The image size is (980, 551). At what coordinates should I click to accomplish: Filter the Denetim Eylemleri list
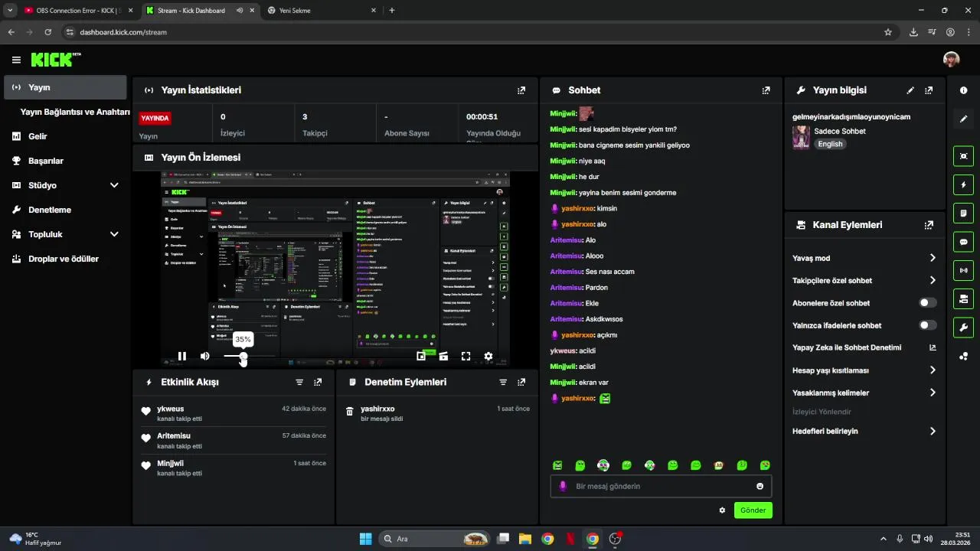[503, 382]
